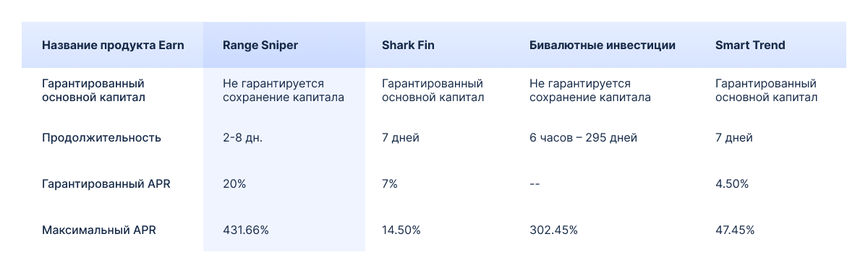Select the 14.50% Shark Fin value
868x273 pixels.
click(401, 230)
